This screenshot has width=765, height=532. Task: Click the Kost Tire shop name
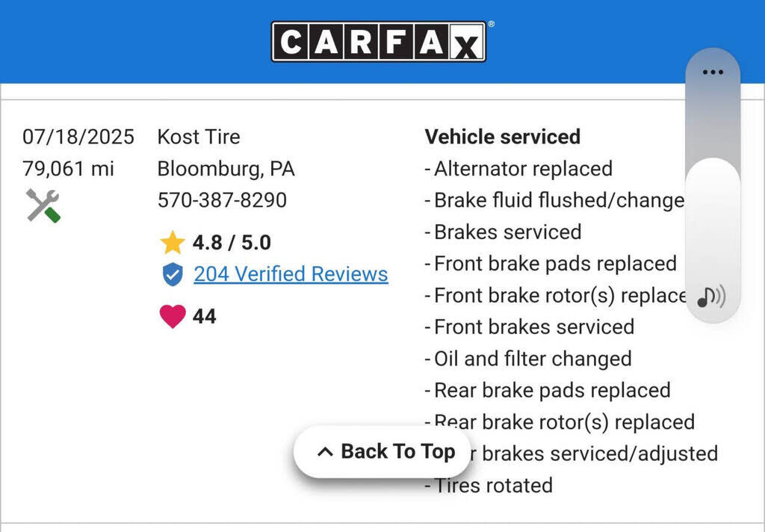tap(199, 137)
